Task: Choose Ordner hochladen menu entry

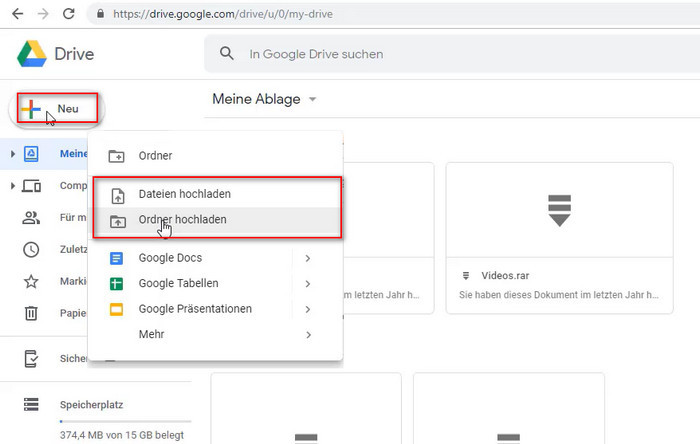Action: (x=215, y=220)
